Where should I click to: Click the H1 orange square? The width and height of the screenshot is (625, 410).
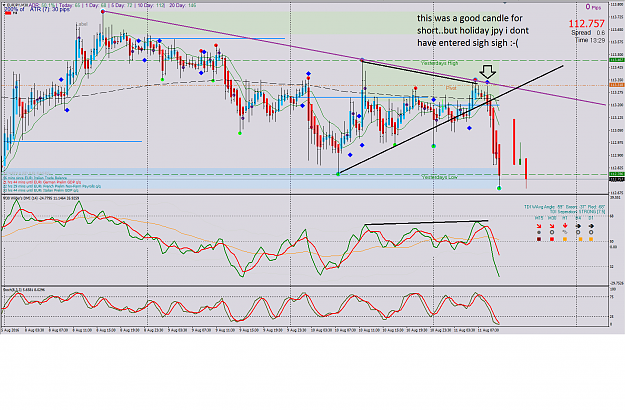(565, 239)
